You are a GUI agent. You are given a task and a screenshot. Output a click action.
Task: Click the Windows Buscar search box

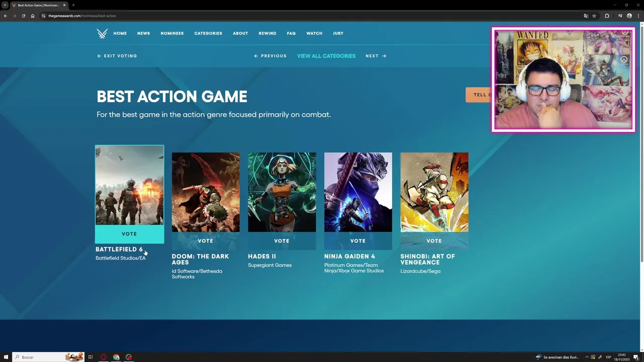click(x=48, y=357)
